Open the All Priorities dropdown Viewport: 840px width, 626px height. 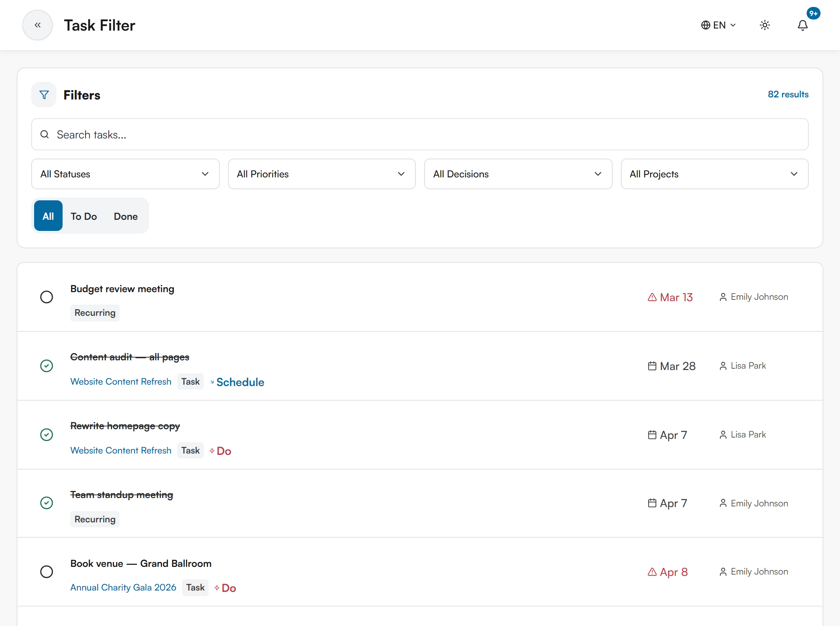[x=322, y=174]
